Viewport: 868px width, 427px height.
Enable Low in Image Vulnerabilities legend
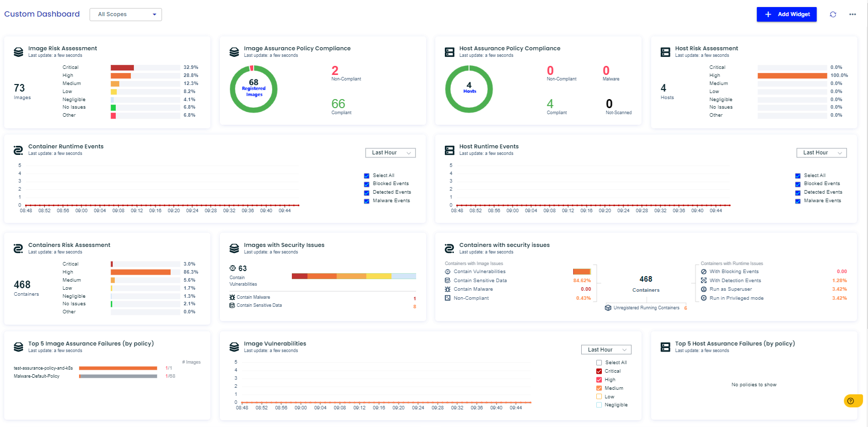tap(599, 397)
